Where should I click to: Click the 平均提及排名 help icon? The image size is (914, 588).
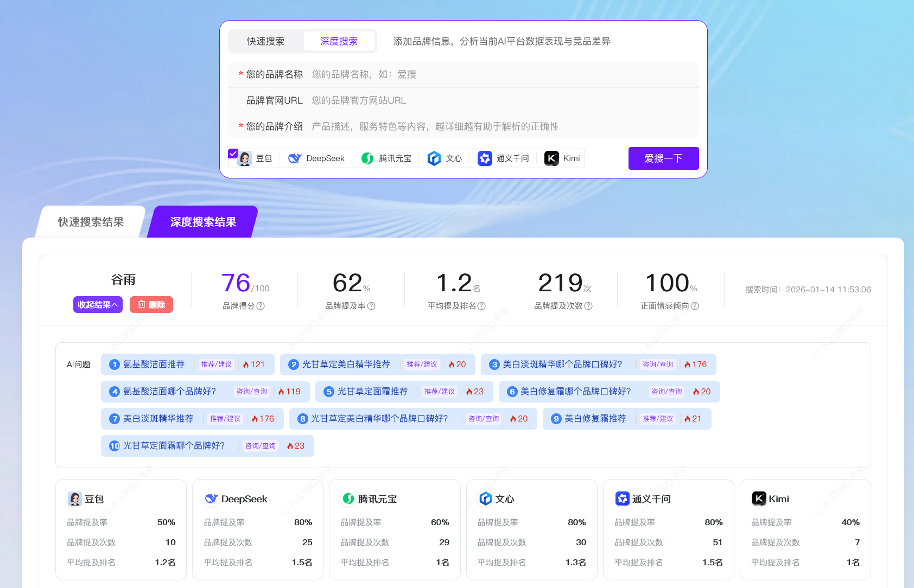click(x=481, y=306)
